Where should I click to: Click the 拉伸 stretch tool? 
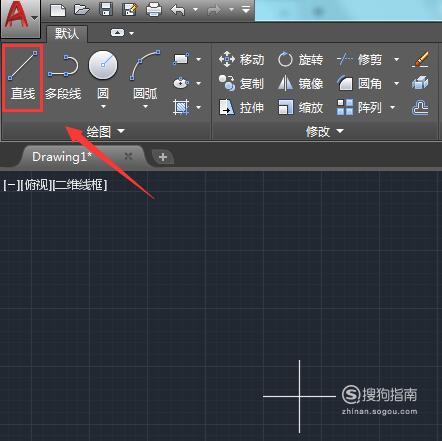[x=242, y=107]
